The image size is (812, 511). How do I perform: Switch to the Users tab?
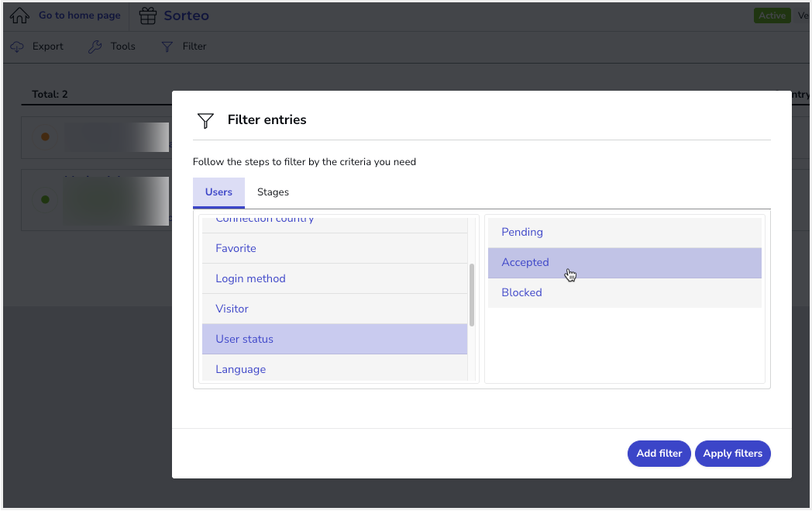pos(218,192)
